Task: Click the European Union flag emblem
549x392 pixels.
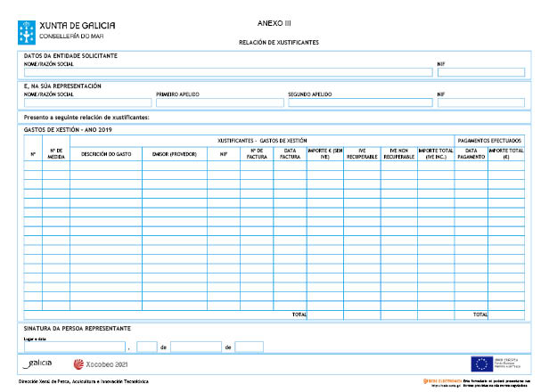Action: click(x=481, y=363)
